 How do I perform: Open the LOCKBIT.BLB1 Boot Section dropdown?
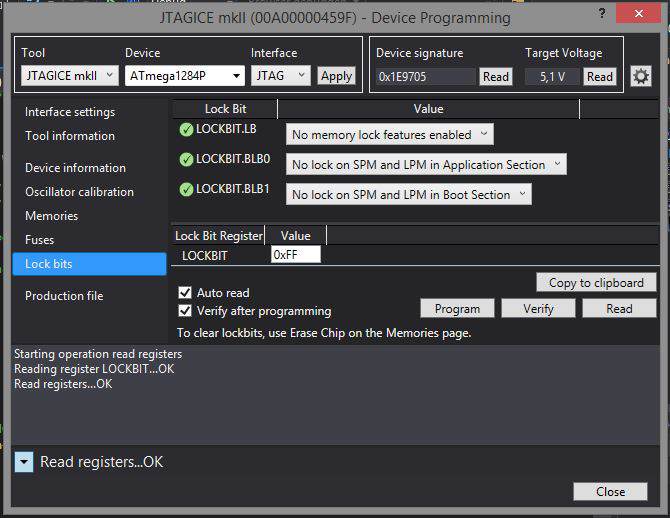(x=408, y=194)
